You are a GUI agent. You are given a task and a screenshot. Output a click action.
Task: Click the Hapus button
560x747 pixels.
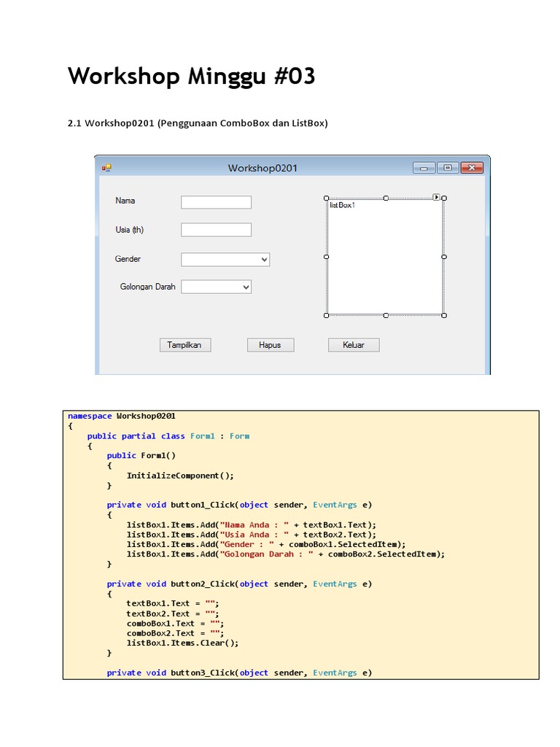(x=271, y=345)
